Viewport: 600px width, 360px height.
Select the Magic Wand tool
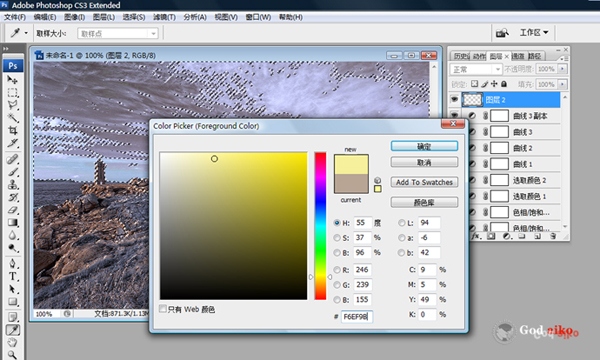point(13,118)
